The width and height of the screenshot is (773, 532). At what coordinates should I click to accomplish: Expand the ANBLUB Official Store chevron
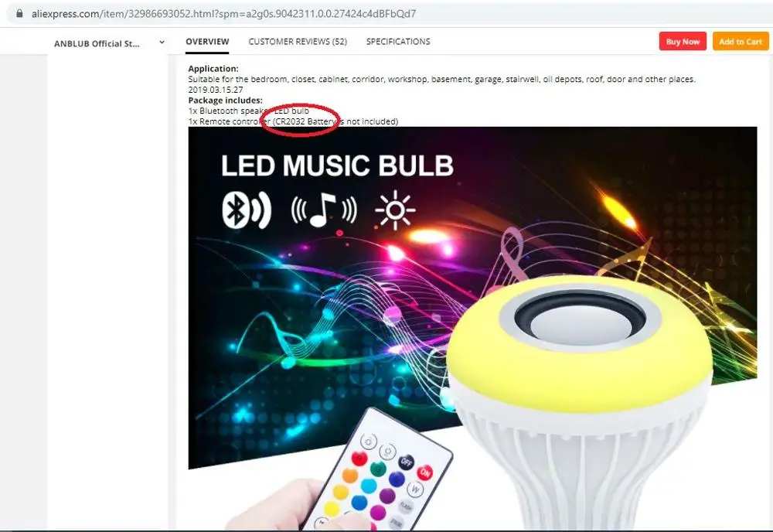tap(162, 43)
